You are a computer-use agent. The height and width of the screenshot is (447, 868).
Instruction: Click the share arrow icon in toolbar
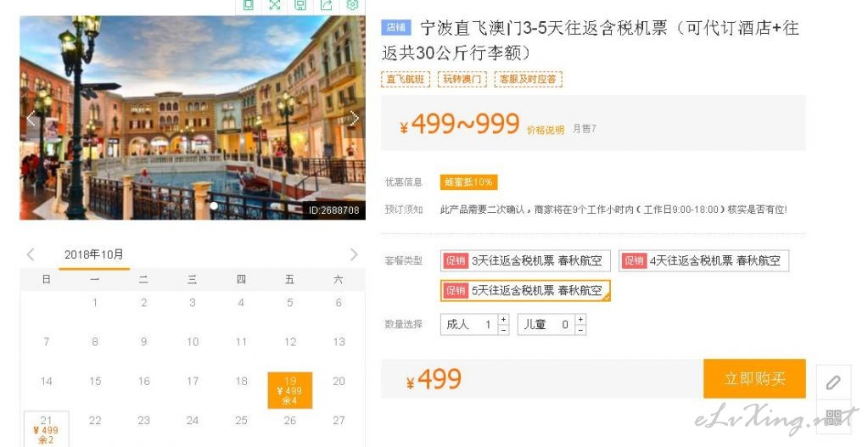[x=327, y=5]
